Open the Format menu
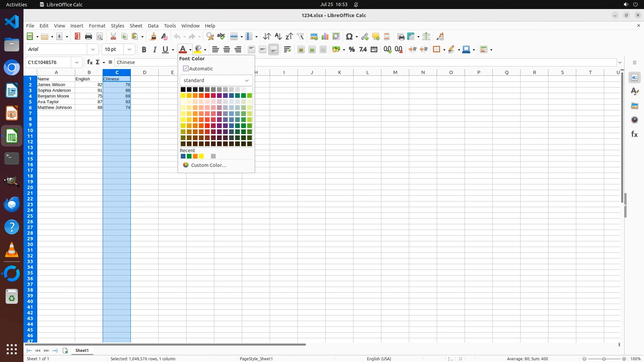Viewport: 644px width, 362px height. [97, 26]
